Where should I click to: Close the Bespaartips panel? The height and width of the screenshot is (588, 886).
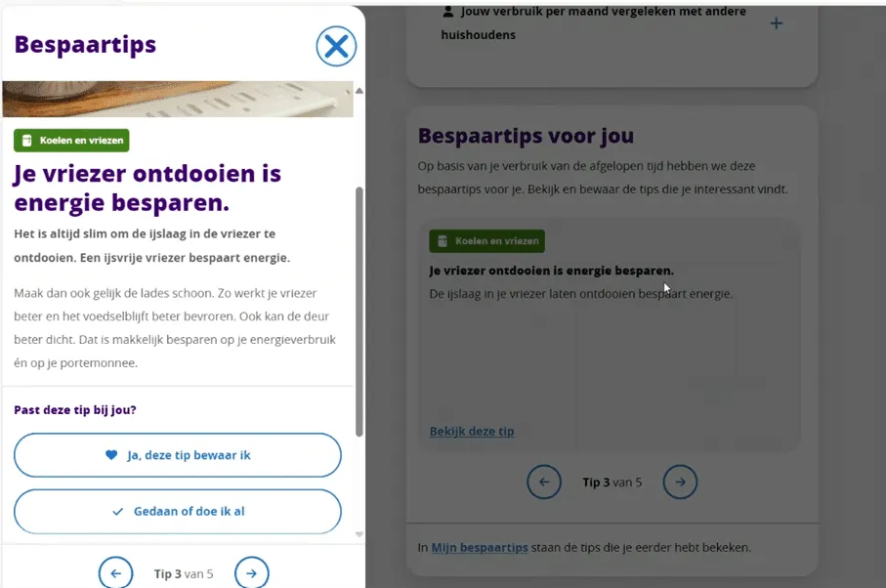[x=336, y=46]
